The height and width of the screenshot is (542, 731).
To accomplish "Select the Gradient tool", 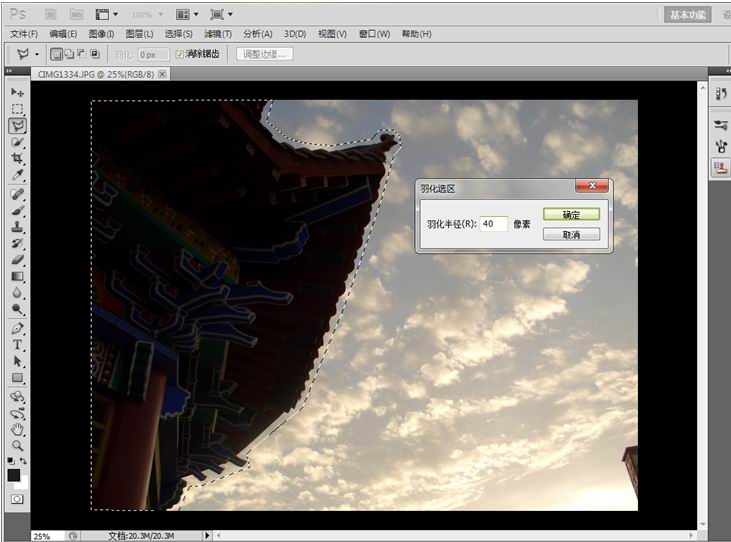I will point(17,277).
